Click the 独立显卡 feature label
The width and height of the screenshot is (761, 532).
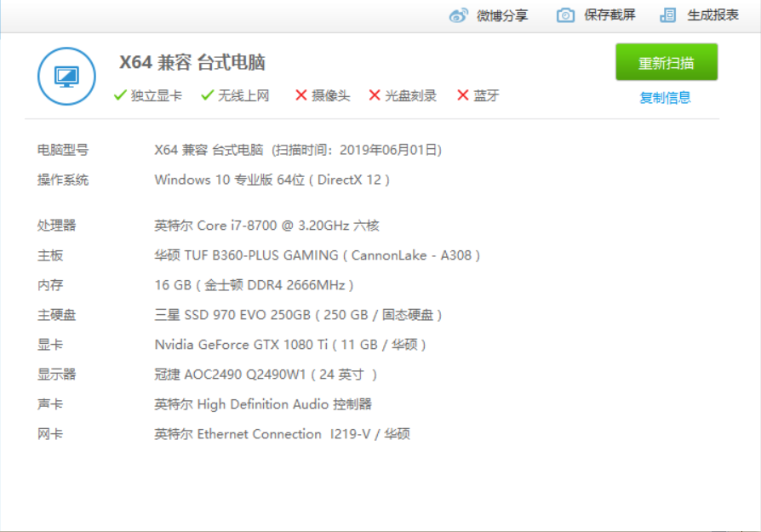pyautogui.click(x=157, y=95)
